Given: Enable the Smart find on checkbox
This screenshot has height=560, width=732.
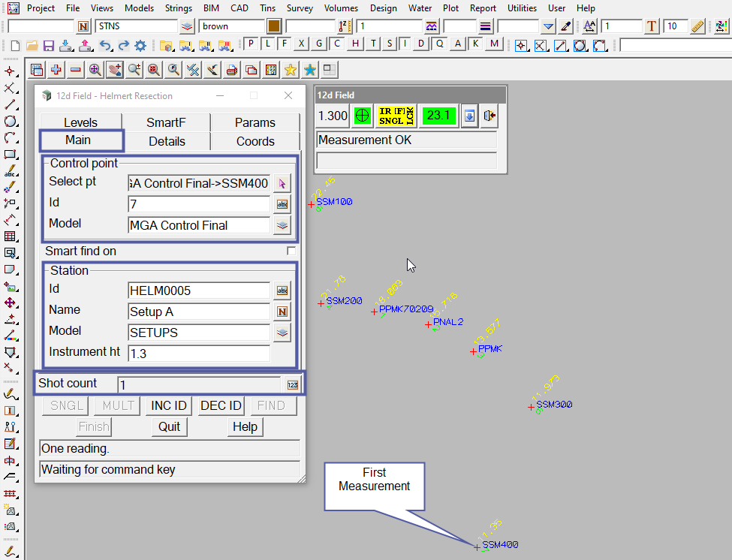Looking at the screenshot, I should click(x=291, y=251).
